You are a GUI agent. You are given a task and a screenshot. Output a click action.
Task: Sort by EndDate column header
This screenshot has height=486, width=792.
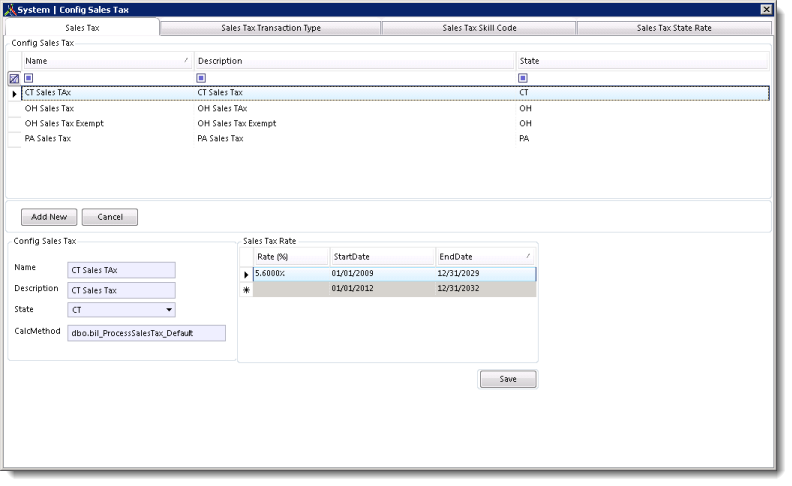point(485,257)
